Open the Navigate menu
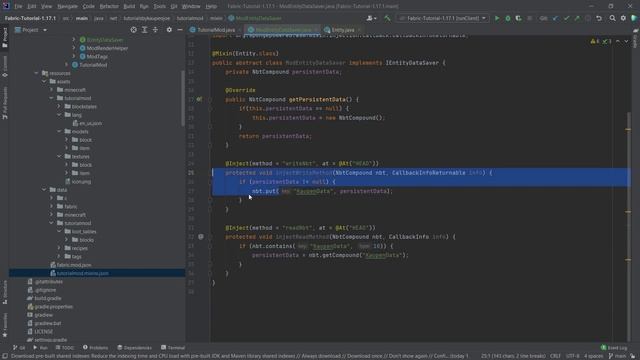The width and height of the screenshot is (640, 360). [x=67, y=7]
